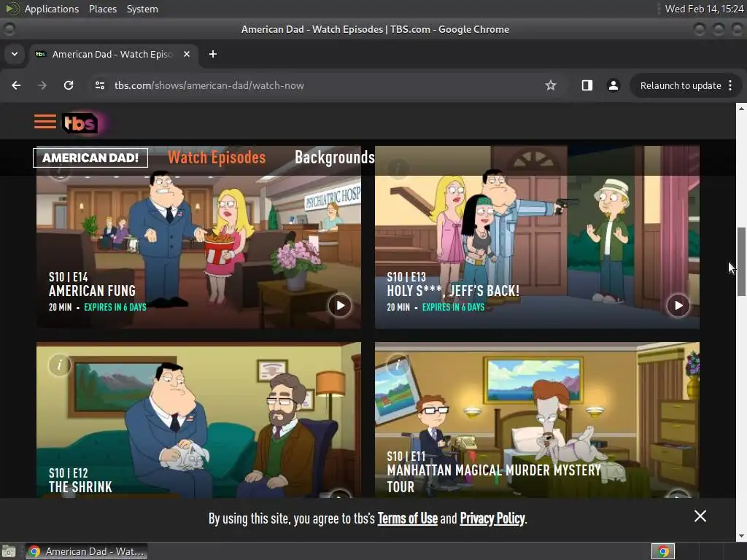Bookmark this page with the star icon
Screen dimensions: 747x560
tap(551, 85)
